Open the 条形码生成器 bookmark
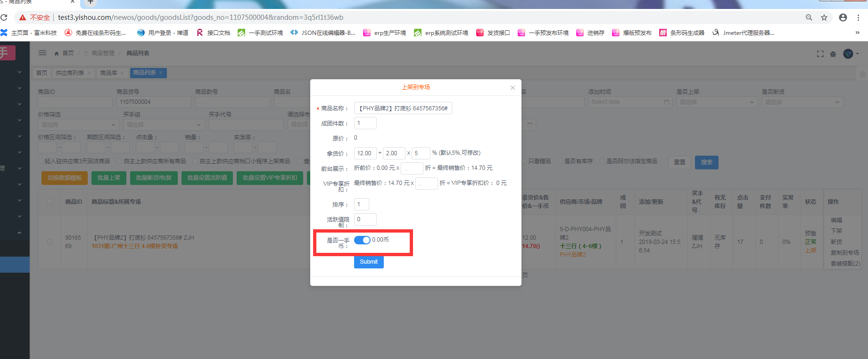 (x=682, y=33)
